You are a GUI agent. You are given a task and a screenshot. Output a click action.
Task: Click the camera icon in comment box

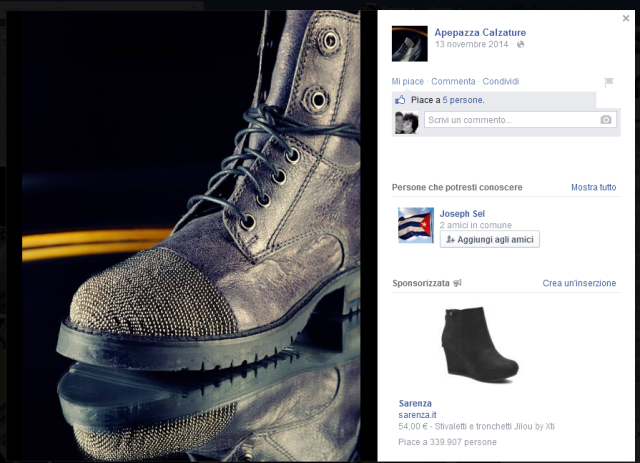tap(605, 120)
